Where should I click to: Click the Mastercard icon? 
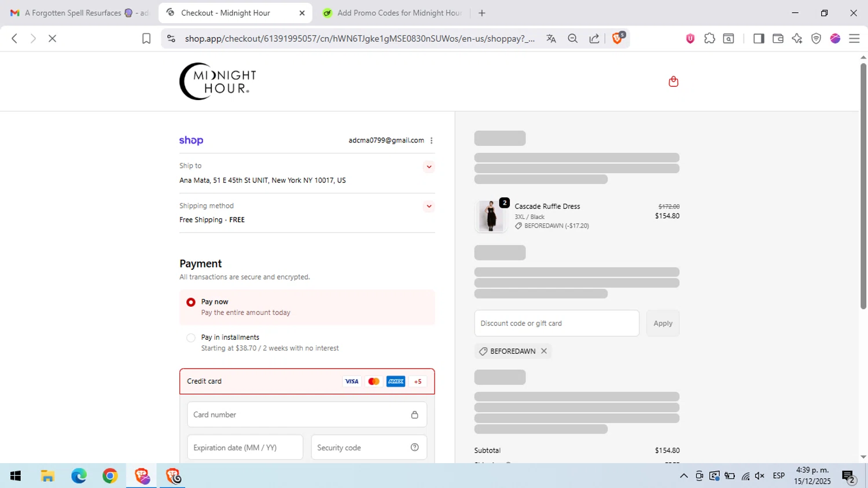[x=374, y=381]
